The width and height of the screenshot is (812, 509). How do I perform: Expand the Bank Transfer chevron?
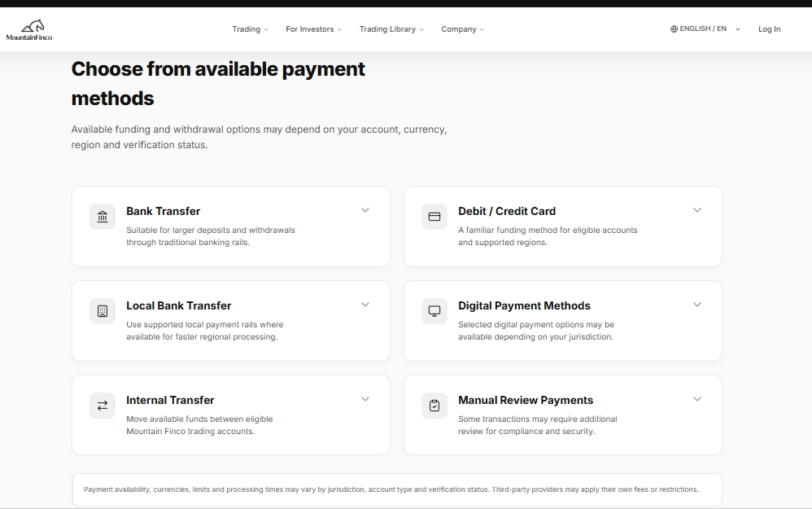pyautogui.click(x=365, y=210)
